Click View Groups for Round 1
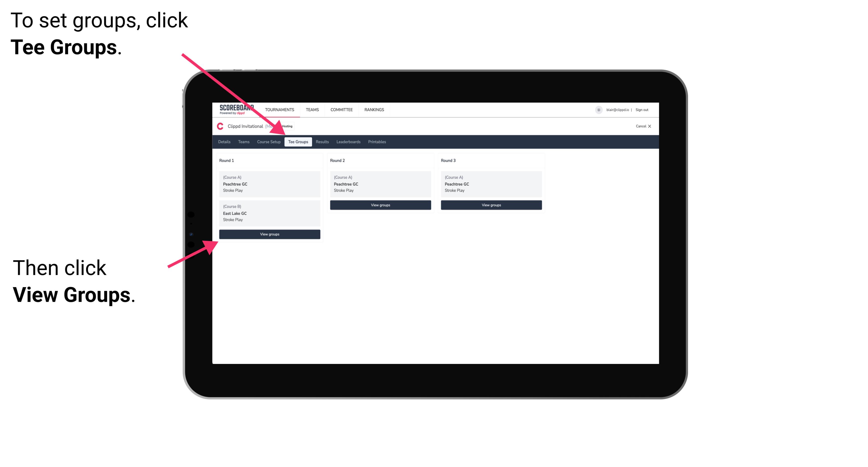The height and width of the screenshot is (467, 868). (x=270, y=234)
